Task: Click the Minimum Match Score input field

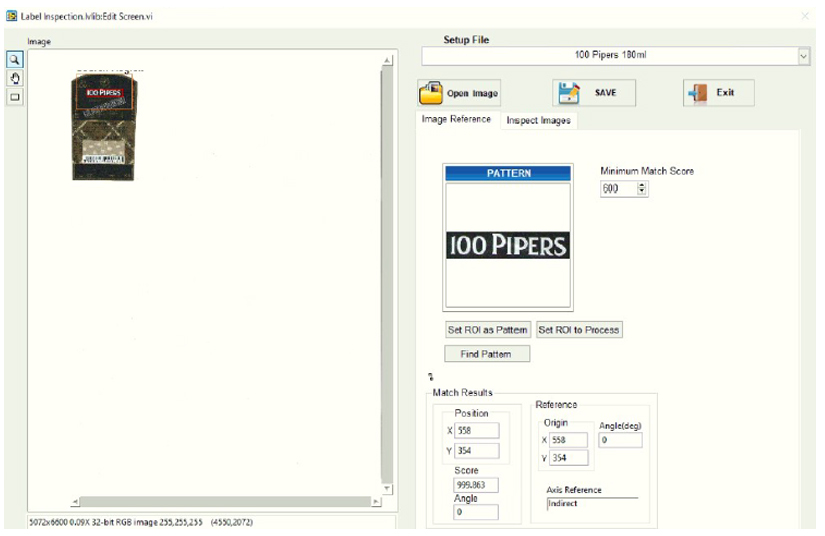Action: pyautogui.click(x=618, y=188)
